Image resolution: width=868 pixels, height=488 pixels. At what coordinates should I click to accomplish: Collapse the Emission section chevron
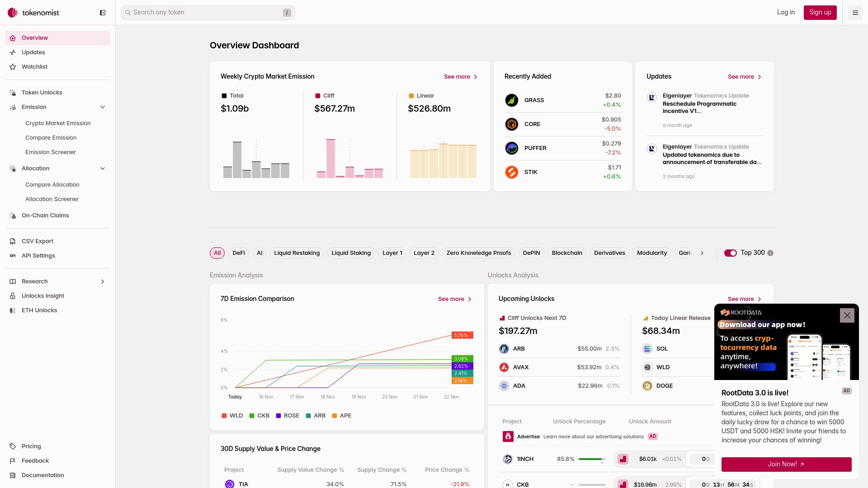[x=103, y=107]
